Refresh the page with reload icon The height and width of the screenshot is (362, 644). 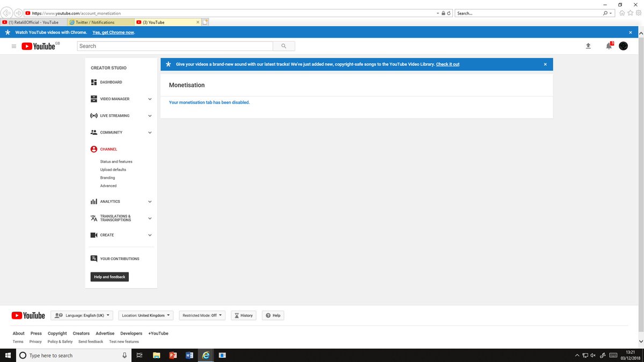click(449, 13)
